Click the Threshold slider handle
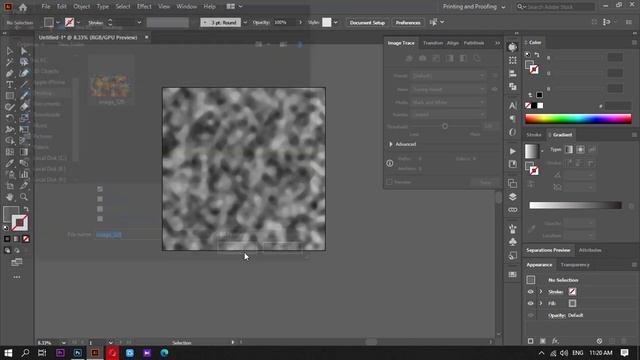640x360 pixels. [445, 127]
